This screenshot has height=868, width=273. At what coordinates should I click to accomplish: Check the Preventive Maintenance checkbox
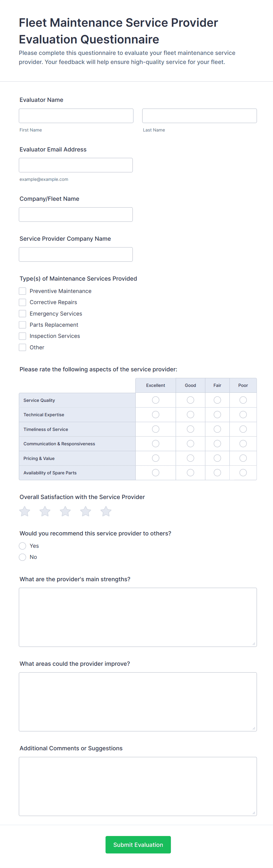[x=23, y=291]
